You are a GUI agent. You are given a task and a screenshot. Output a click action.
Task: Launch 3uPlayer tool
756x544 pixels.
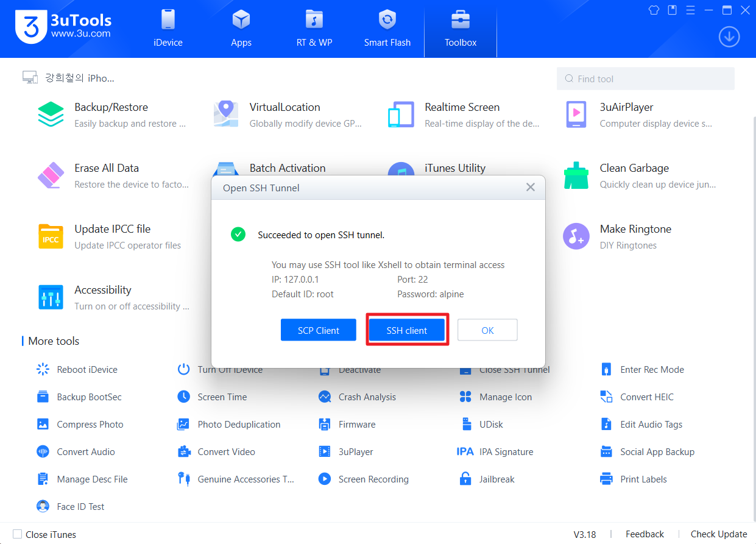coord(346,451)
